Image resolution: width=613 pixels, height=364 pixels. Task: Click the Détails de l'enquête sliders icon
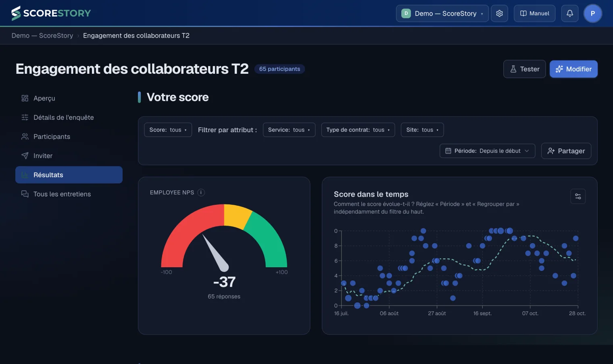coord(25,117)
